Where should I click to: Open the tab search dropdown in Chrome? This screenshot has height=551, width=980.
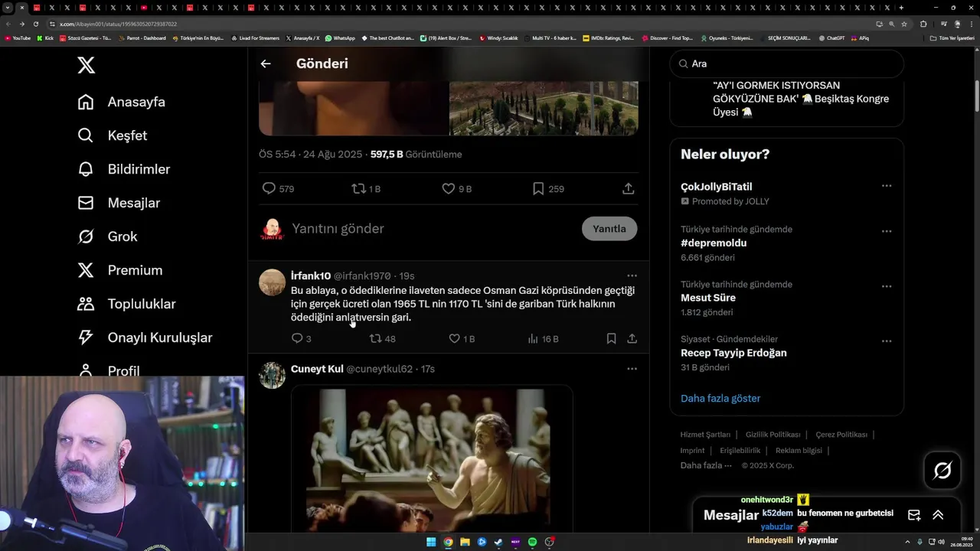7,8
